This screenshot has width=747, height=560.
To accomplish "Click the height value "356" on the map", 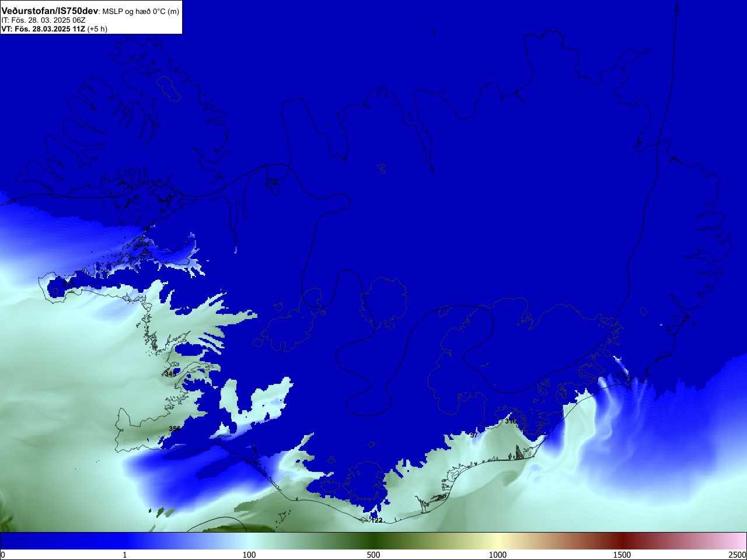I will [174, 429].
